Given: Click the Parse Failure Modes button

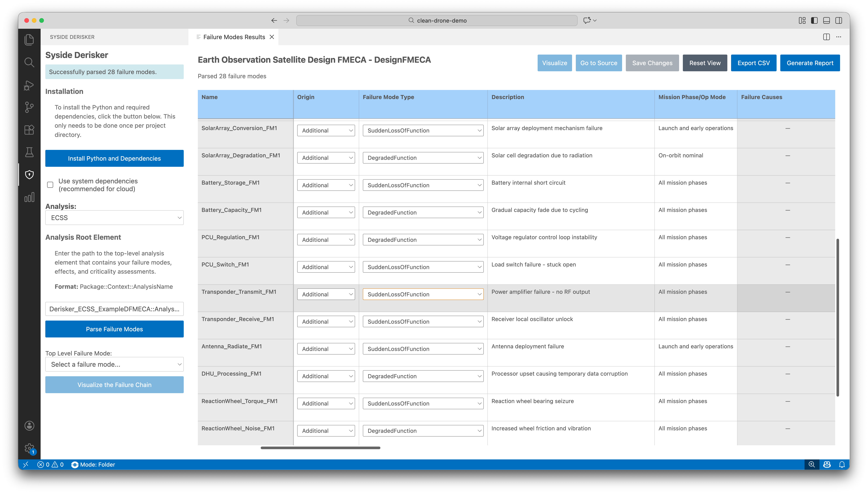Looking at the screenshot, I should click(114, 329).
